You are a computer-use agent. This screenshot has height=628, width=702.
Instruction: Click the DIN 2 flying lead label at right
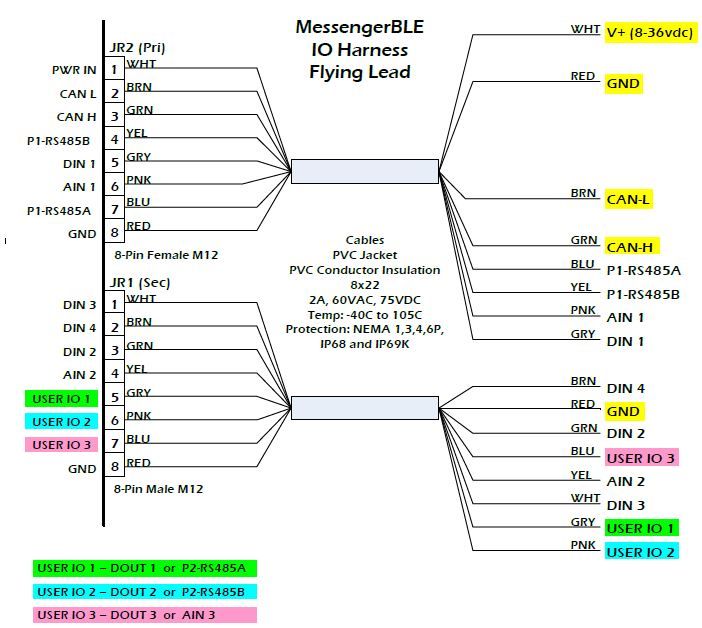(x=625, y=434)
